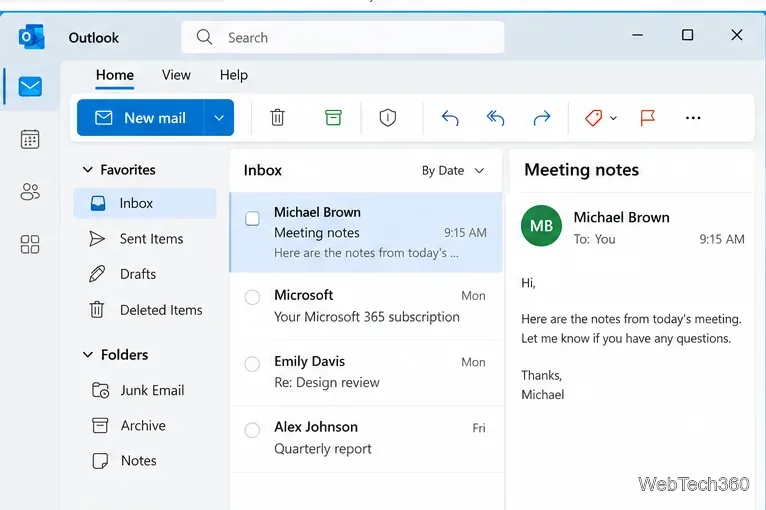Open the Inbox folder in Favorites
This screenshot has width=766, height=510.
coord(145,203)
